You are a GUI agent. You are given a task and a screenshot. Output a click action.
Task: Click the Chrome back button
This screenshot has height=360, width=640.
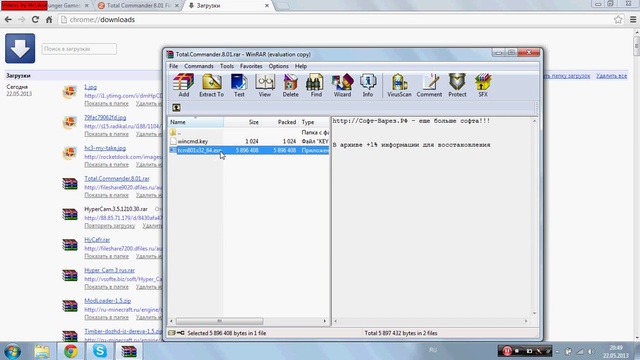[8, 19]
